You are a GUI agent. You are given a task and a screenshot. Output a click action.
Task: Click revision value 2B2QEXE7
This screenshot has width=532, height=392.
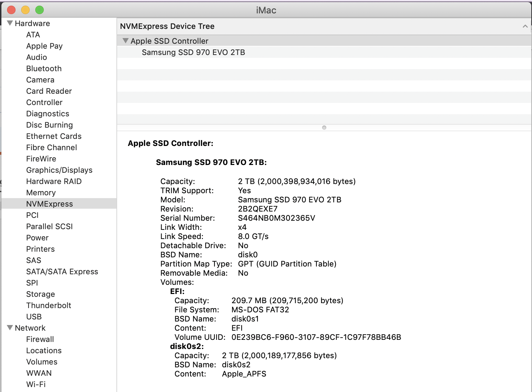click(x=258, y=209)
